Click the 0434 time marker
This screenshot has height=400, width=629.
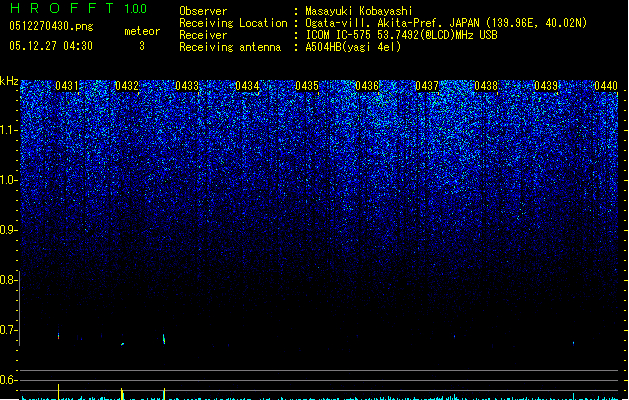(x=247, y=85)
